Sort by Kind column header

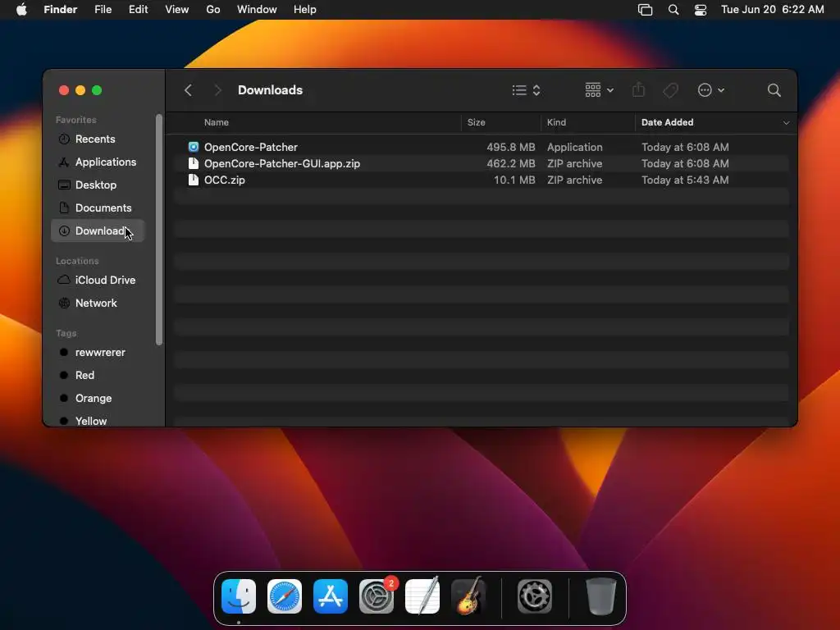click(556, 122)
